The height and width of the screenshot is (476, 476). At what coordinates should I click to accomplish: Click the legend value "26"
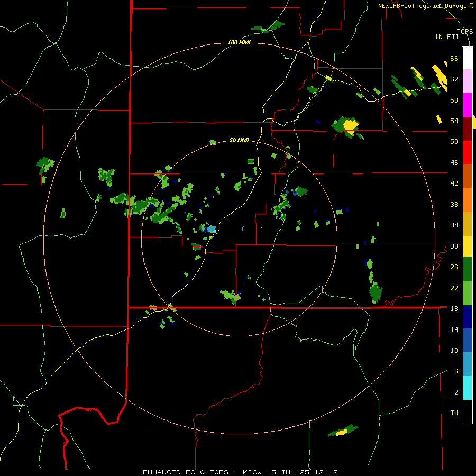(454, 267)
